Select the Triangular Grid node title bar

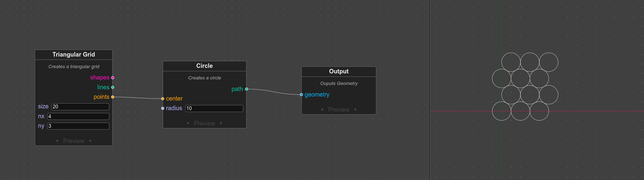(x=73, y=55)
